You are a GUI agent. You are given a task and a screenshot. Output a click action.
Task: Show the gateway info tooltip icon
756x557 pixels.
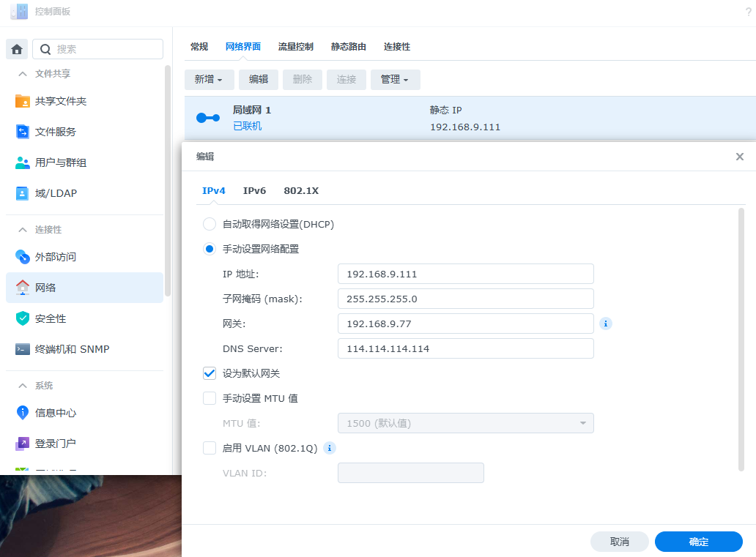coord(606,324)
